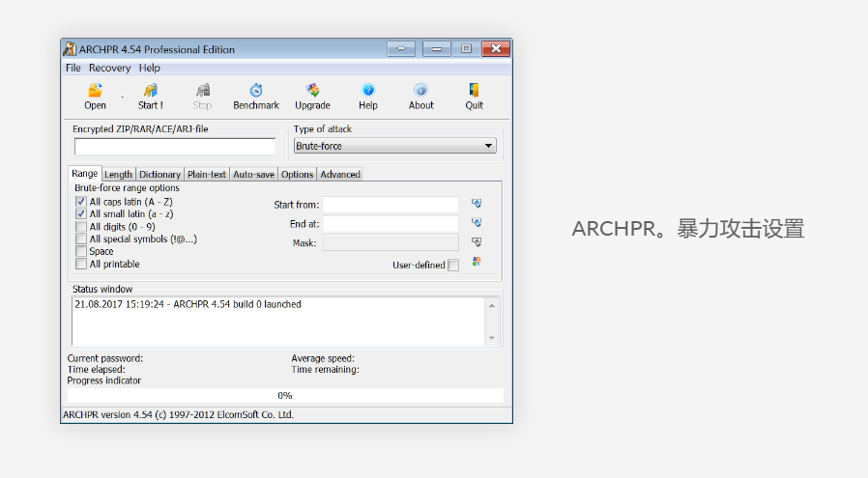868x478 pixels.
Task: Open the Help menu
Action: point(150,68)
